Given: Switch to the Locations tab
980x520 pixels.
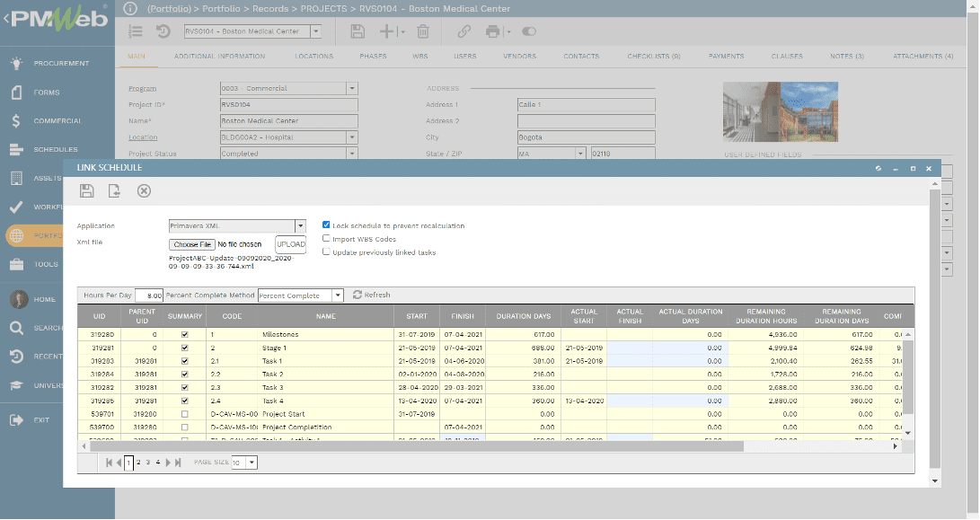Looking at the screenshot, I should [x=313, y=57].
